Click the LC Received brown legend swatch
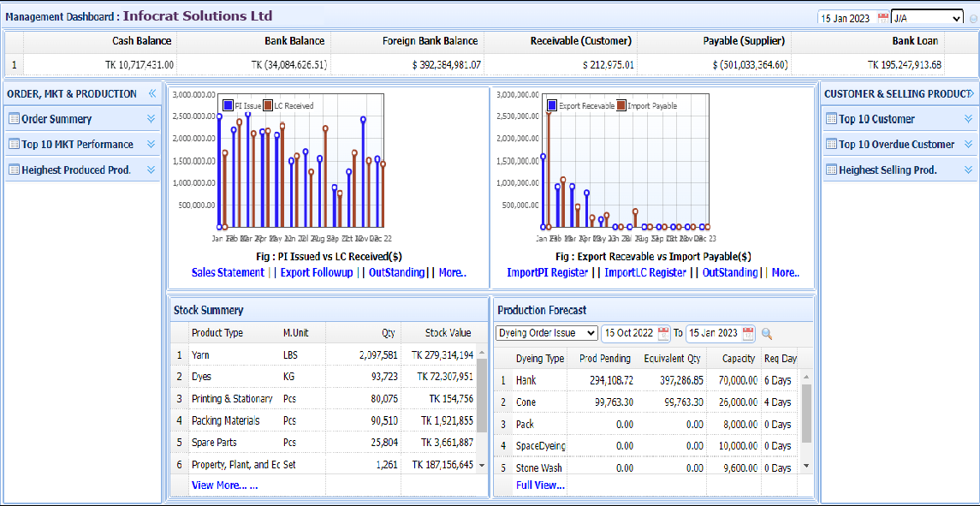Screen dimensions: 980x506 pos(268,105)
